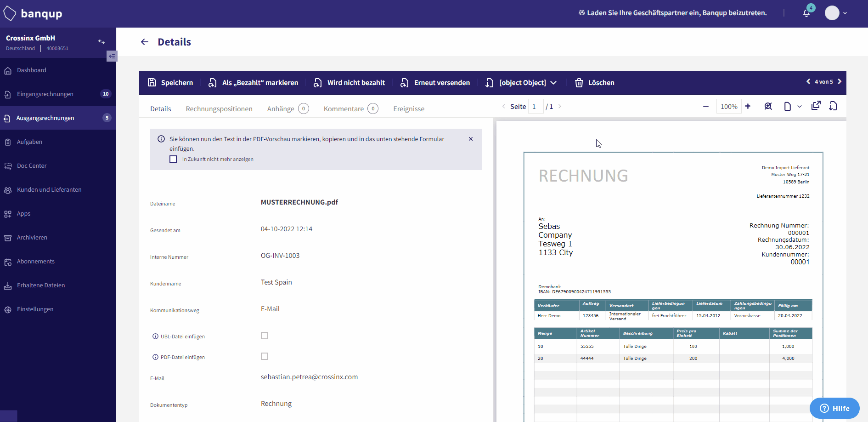This screenshot has height=422, width=868.
Task: Click the document page icon in PDF toolbar
Action: point(788,107)
